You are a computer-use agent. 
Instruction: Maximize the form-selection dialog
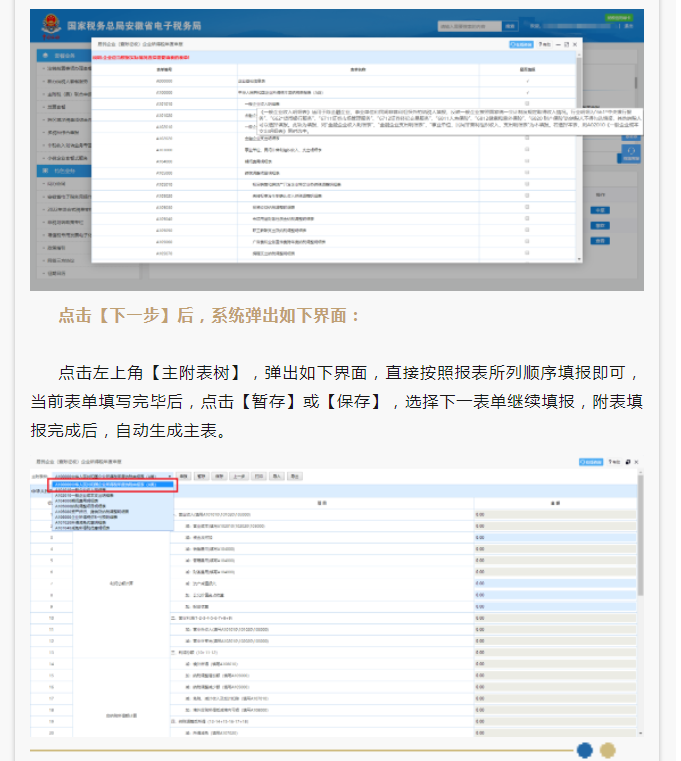[x=566, y=44]
